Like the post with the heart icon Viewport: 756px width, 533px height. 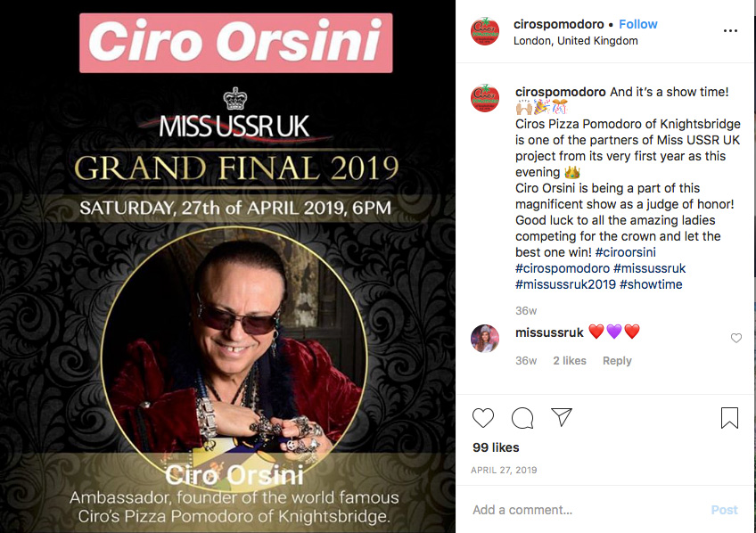pyautogui.click(x=482, y=418)
